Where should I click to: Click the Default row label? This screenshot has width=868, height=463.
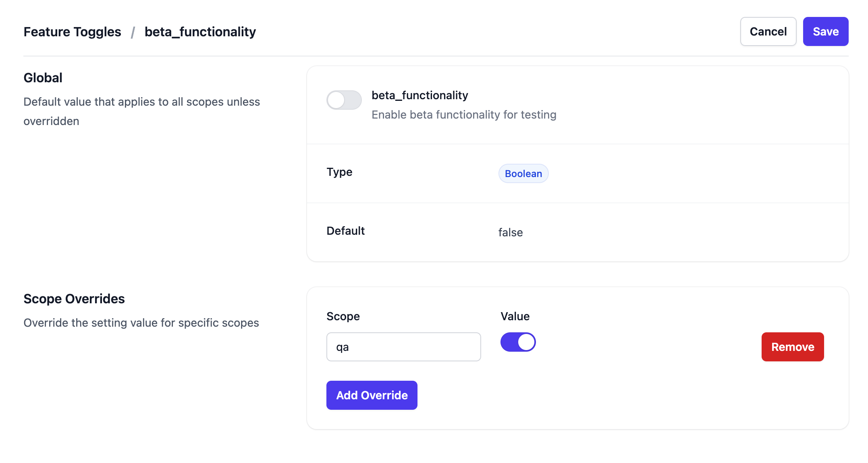(345, 231)
